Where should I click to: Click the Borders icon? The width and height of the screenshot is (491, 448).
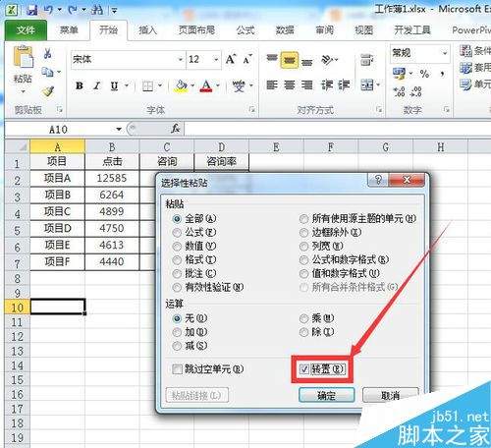point(147,86)
